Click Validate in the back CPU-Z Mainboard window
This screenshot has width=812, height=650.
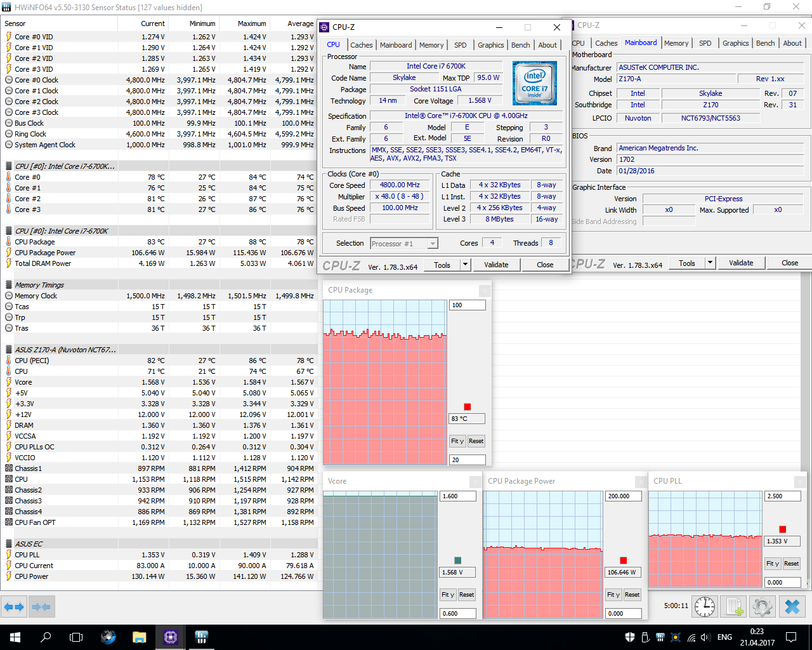coord(741,263)
